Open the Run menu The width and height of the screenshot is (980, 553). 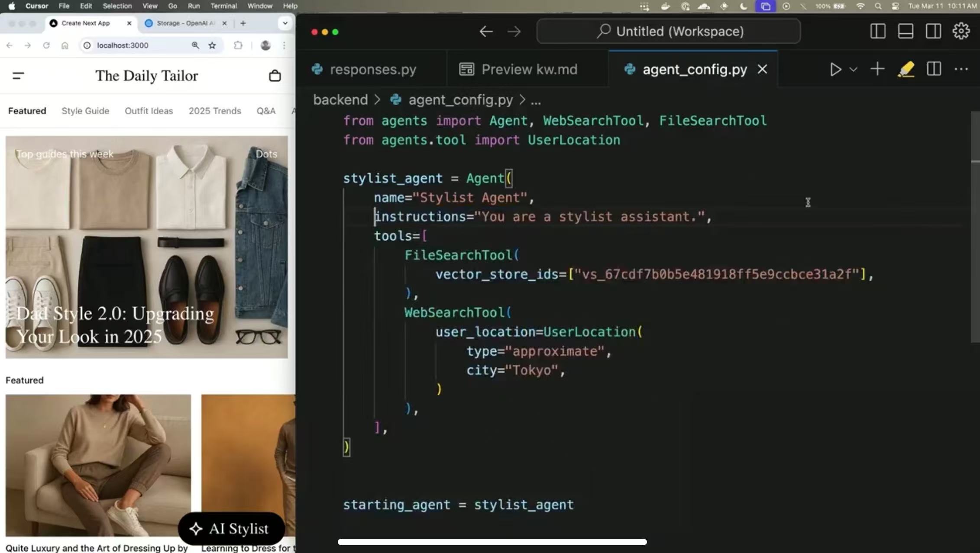194,6
